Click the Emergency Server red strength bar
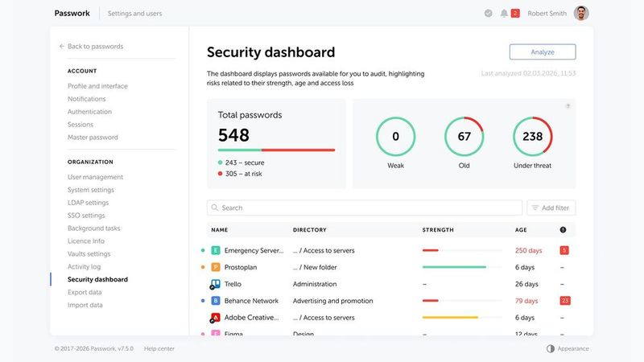Image resolution: width=644 pixels, height=362 pixels. 431,250
